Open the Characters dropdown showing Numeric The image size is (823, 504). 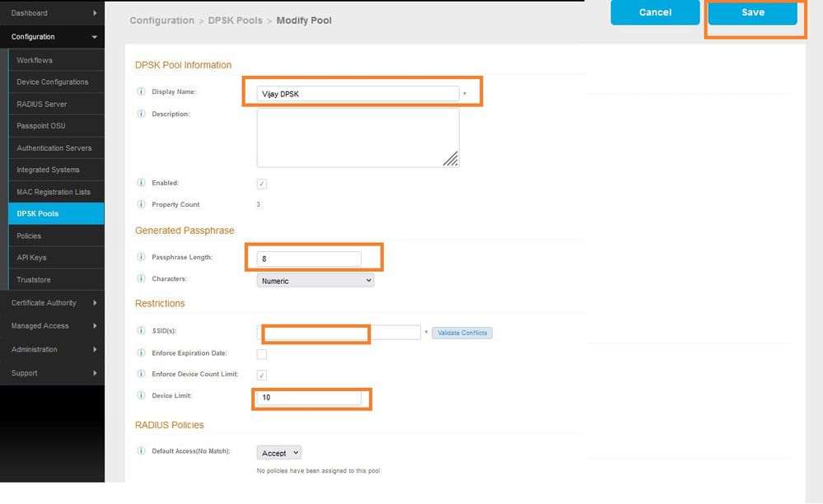[x=316, y=281]
